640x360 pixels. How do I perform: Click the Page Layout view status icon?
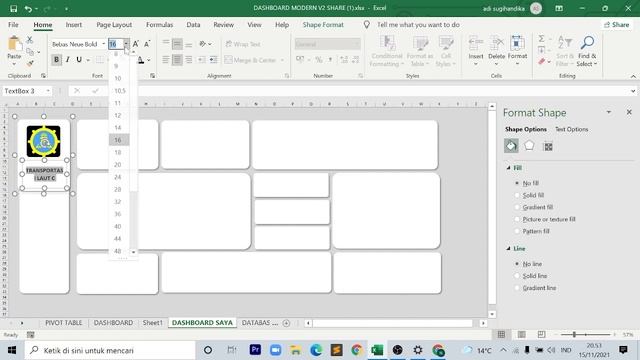point(522,335)
